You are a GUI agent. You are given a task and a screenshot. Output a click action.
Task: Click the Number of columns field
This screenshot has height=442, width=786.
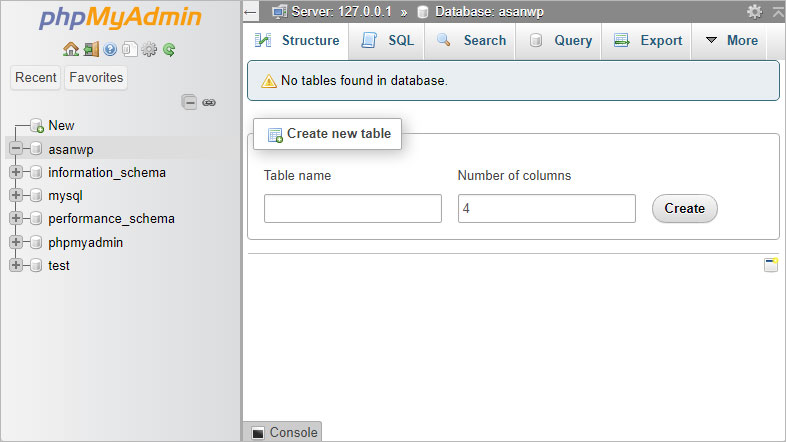[x=546, y=208]
